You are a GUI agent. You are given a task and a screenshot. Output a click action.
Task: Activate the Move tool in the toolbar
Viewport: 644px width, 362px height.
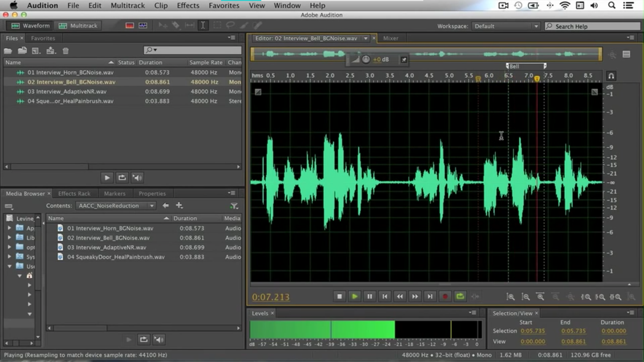pos(163,25)
